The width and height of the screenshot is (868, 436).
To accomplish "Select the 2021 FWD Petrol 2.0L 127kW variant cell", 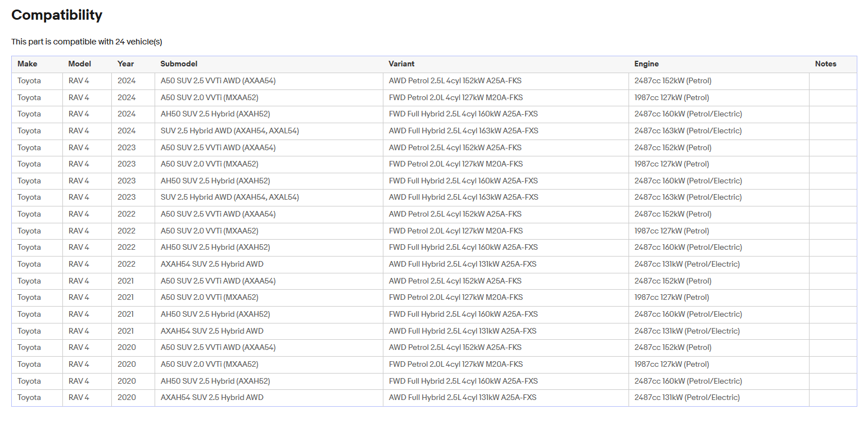I will pyautogui.click(x=506, y=298).
